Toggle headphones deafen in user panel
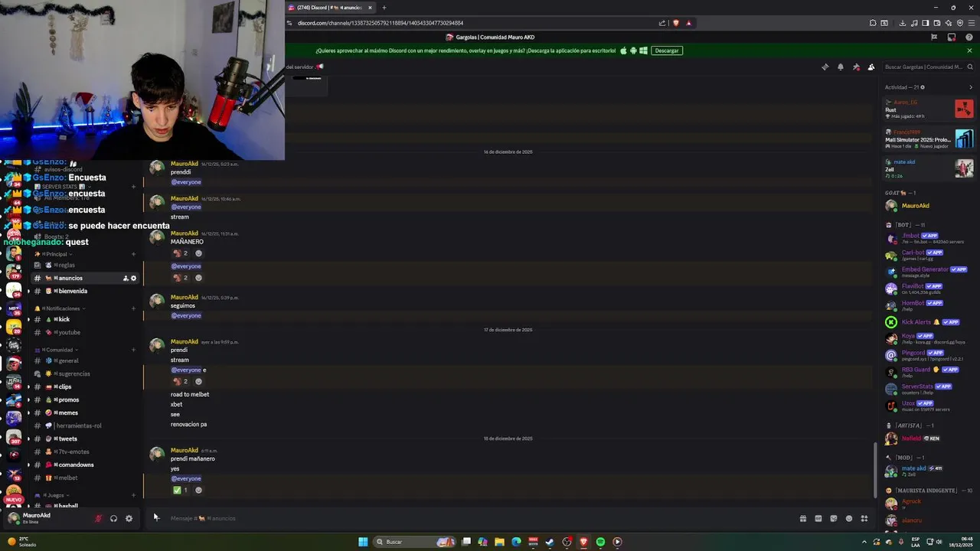This screenshot has height=551, width=980. point(113,518)
